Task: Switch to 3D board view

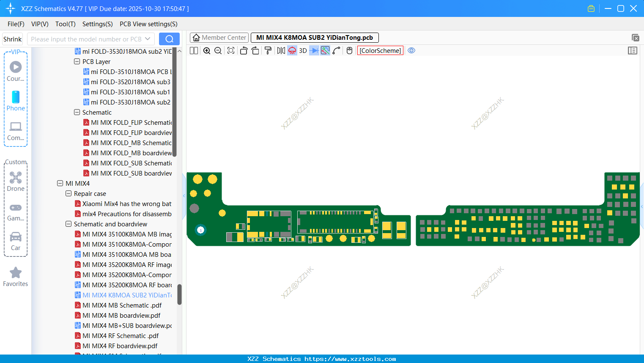Action: coord(303,51)
